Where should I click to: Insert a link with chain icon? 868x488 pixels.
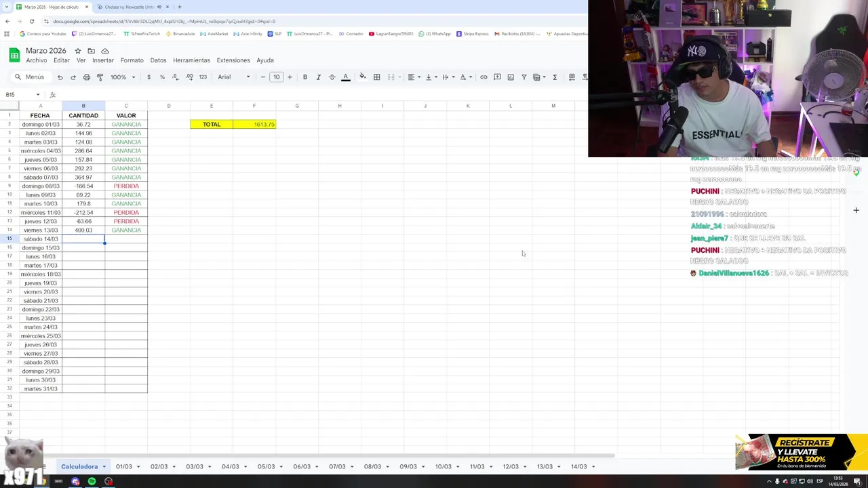(484, 77)
